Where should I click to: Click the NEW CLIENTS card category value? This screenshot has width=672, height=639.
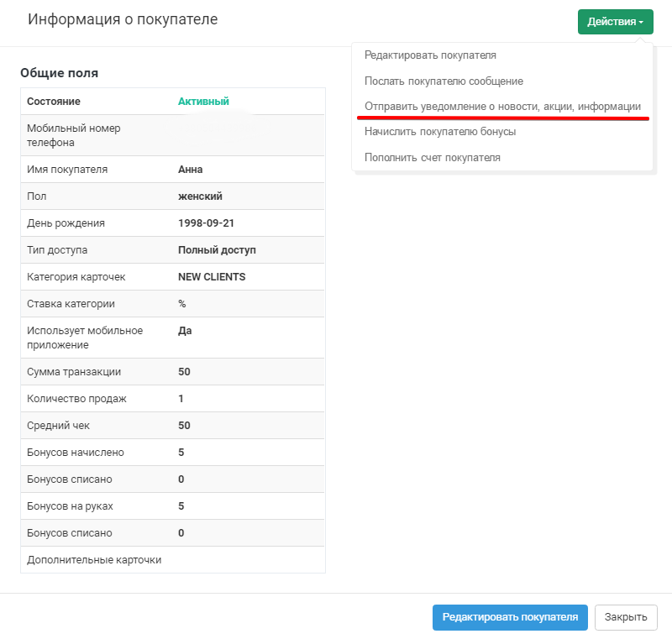(x=212, y=277)
